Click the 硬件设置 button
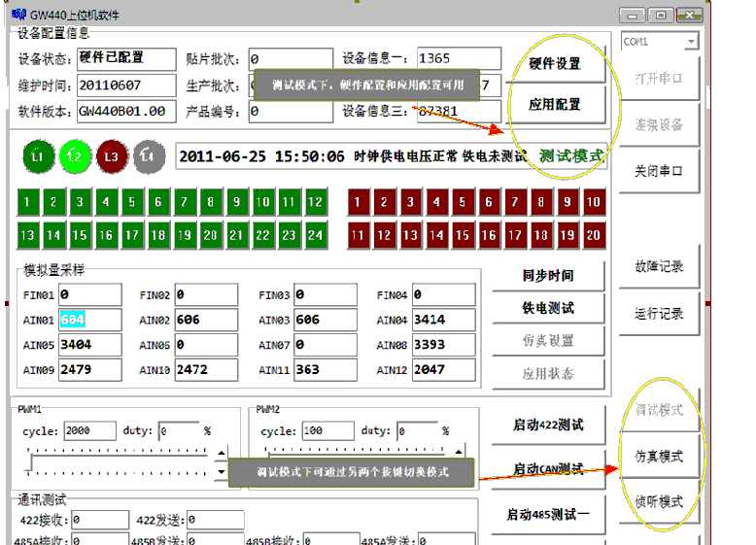Viewport: 756px width, 545px height. [555, 64]
